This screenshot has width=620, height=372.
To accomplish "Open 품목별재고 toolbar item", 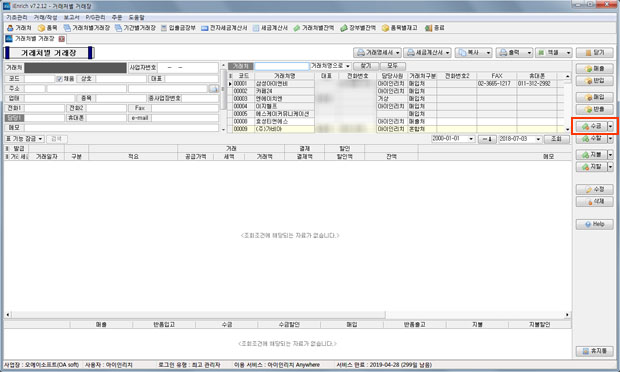I will tap(400, 28).
